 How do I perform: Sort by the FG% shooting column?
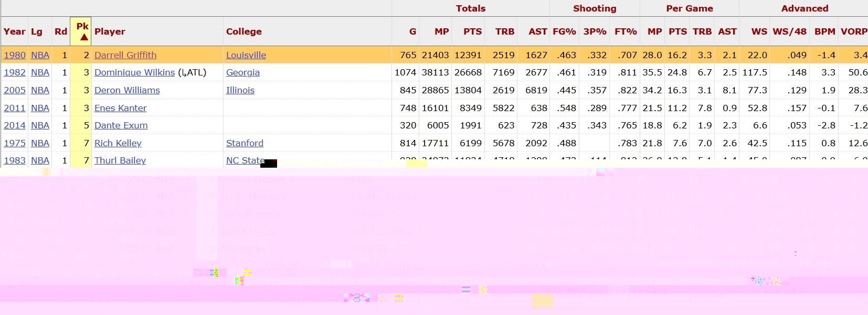[564, 31]
